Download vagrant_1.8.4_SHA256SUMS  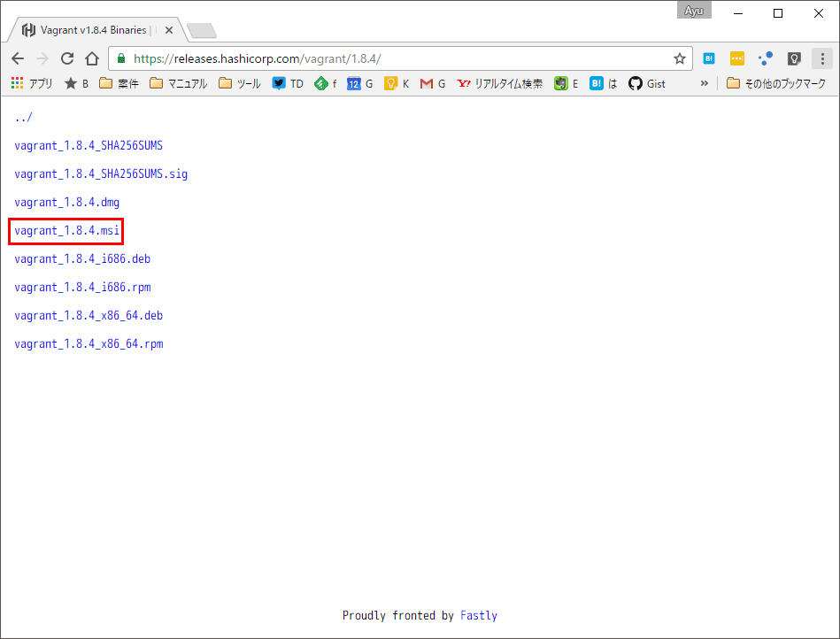point(89,146)
